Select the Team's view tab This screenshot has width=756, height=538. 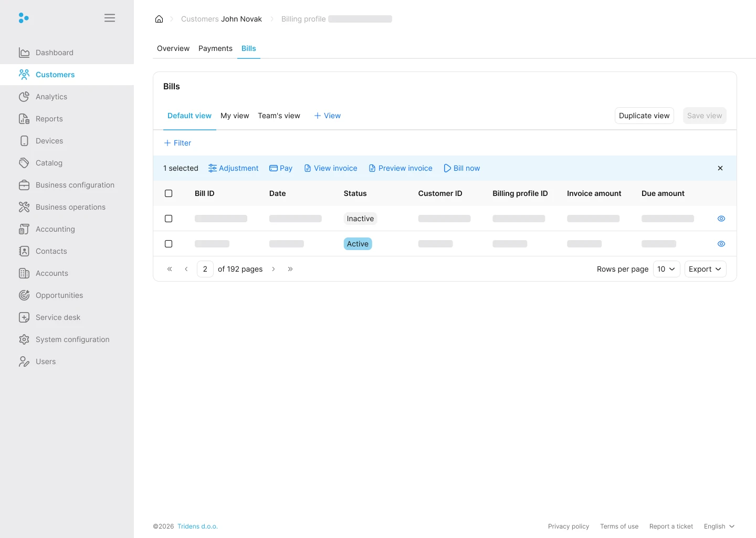[279, 116]
